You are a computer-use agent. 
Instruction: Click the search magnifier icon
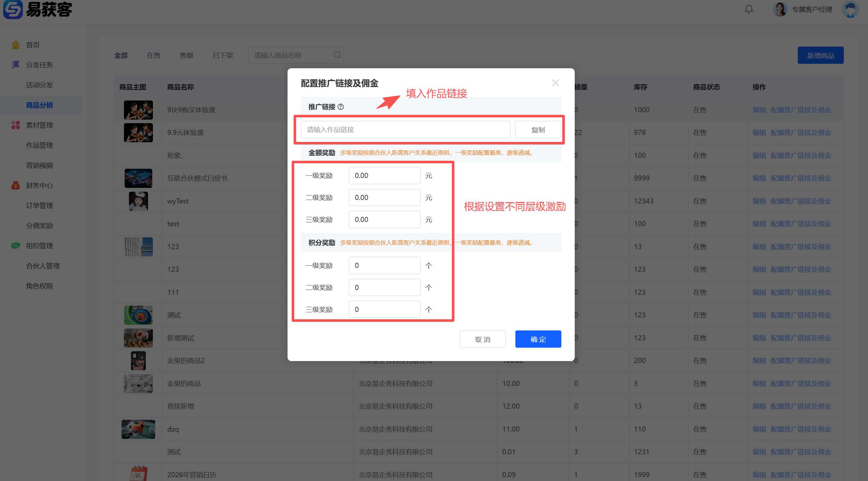point(337,55)
